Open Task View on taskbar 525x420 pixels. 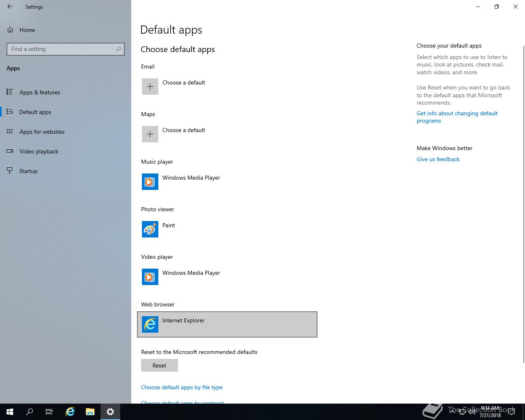click(x=49, y=412)
